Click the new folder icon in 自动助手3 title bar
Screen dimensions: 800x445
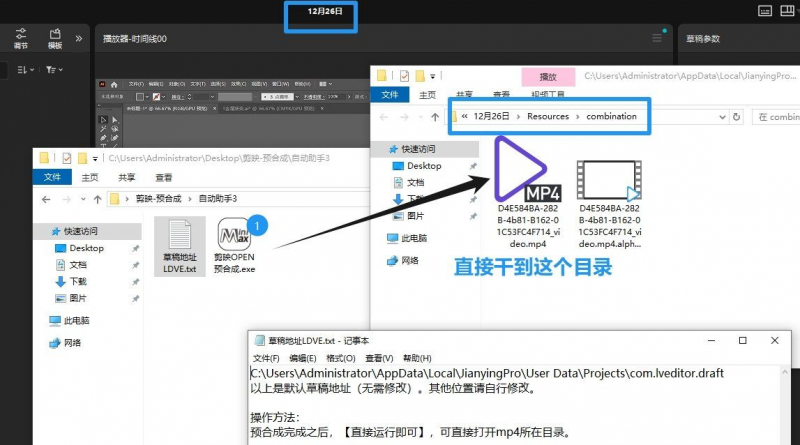tap(82, 158)
